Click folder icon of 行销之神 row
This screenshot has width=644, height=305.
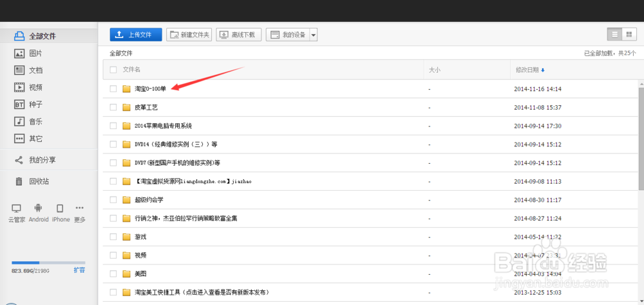click(x=126, y=218)
